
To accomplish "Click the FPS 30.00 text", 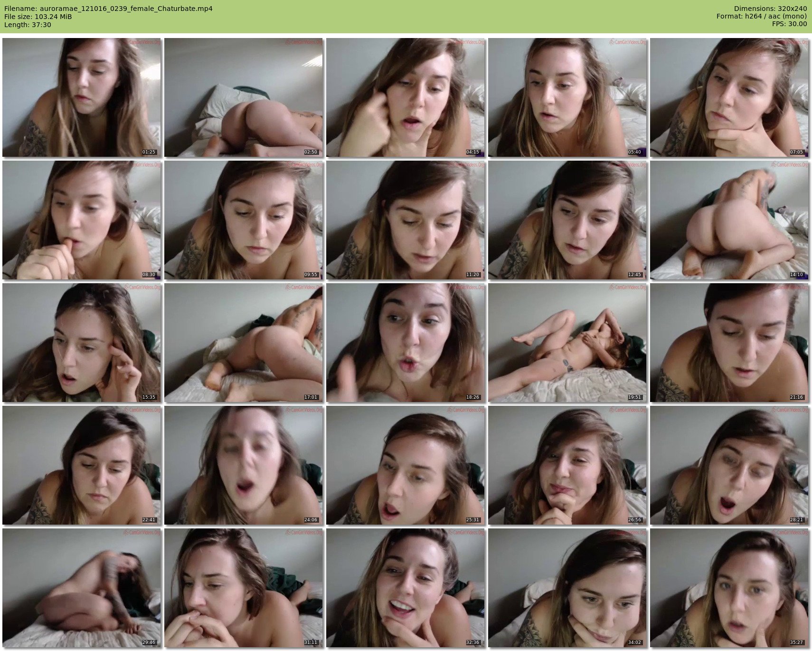I will 789,24.
